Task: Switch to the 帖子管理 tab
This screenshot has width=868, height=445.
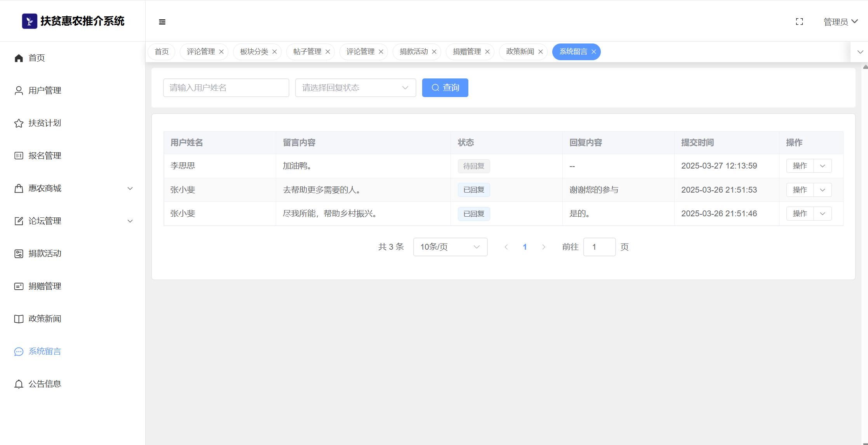Action: (x=307, y=52)
